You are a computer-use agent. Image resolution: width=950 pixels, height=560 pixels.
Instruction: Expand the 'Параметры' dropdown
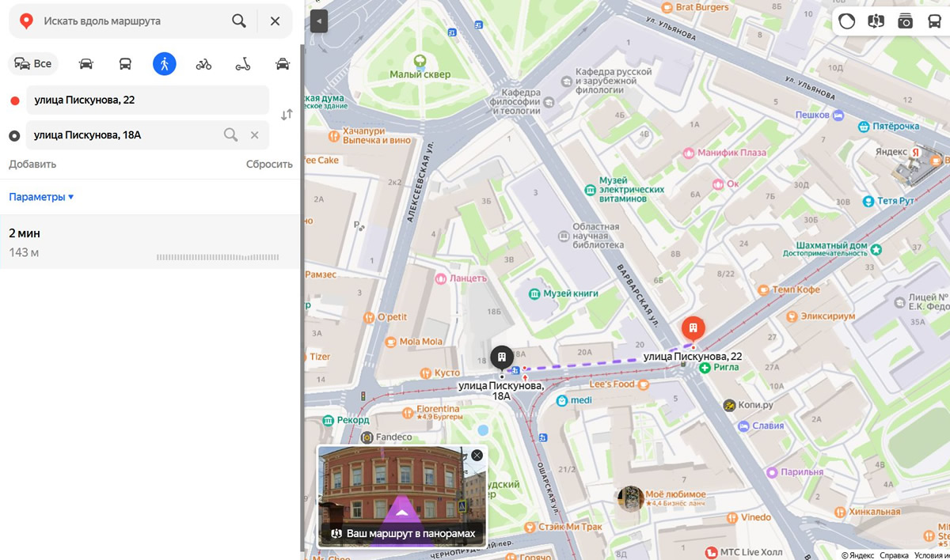(x=41, y=197)
